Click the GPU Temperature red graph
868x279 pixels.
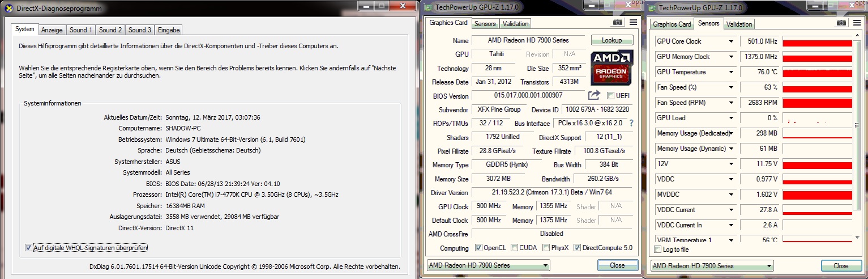[817, 72]
